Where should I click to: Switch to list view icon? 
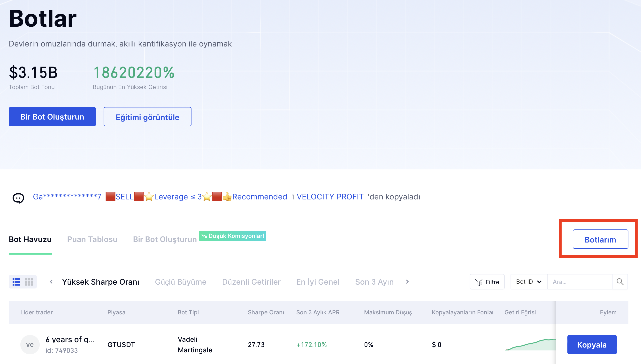16,282
